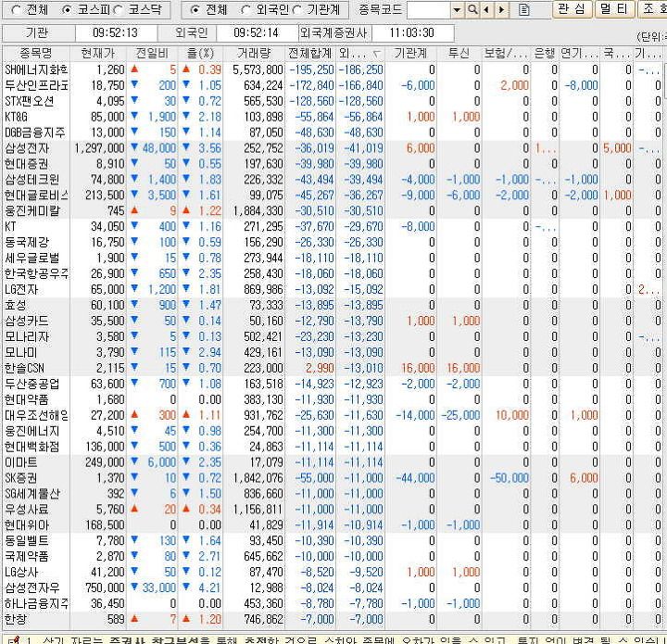Sort by the 은행 column header
This screenshot has height=644, width=667.
point(545,54)
